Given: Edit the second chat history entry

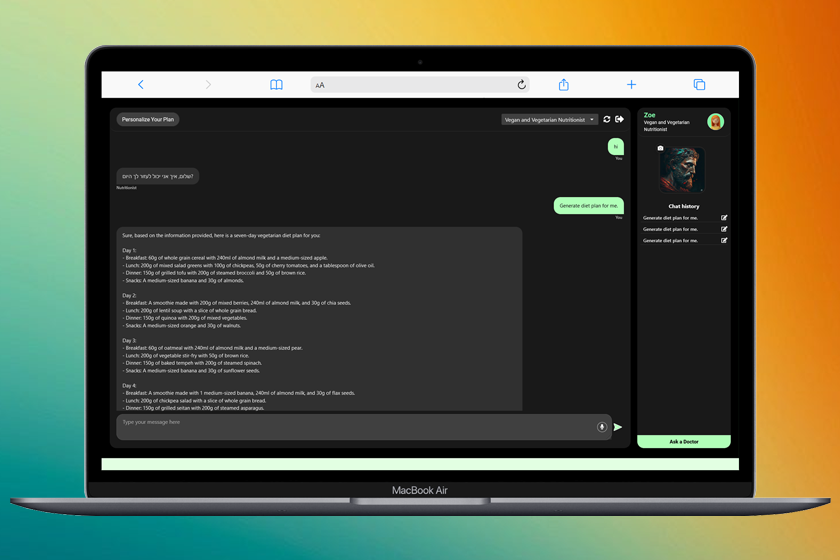Looking at the screenshot, I should tap(724, 229).
